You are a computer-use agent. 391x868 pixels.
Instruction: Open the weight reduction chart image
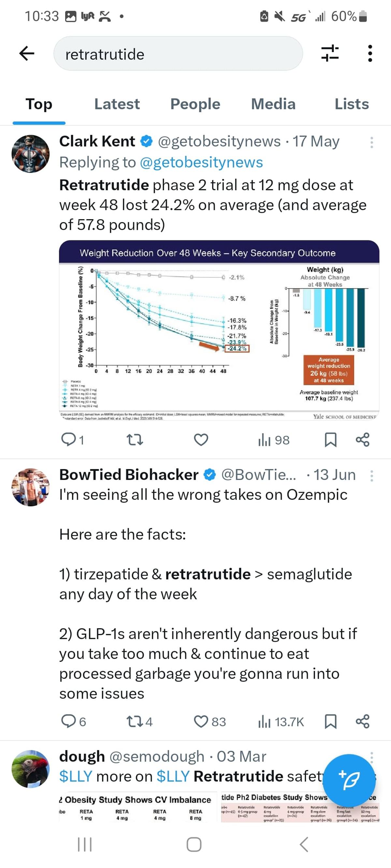[x=219, y=330]
